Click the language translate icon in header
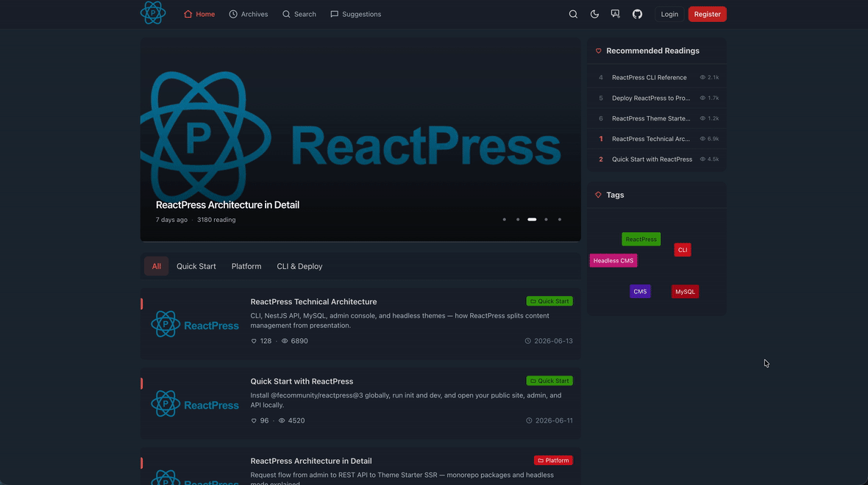Screen dimensions: 868x485 [x=615, y=14]
